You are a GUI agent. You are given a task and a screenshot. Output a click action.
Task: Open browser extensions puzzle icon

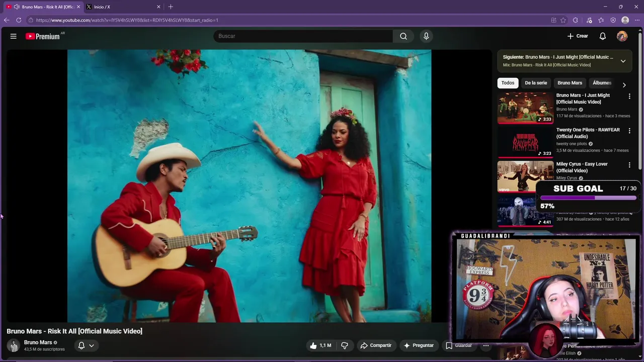pos(576,20)
